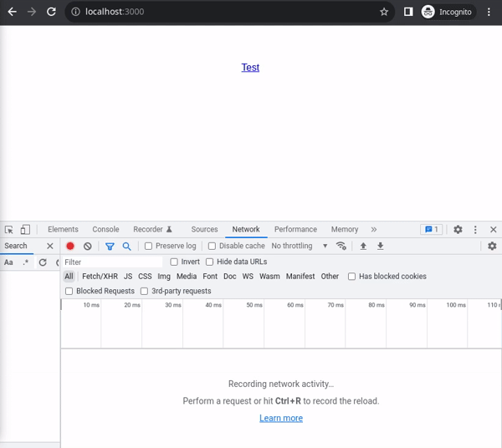Open the Performance tab
Viewport: 502px width, 448px height.
(295, 230)
